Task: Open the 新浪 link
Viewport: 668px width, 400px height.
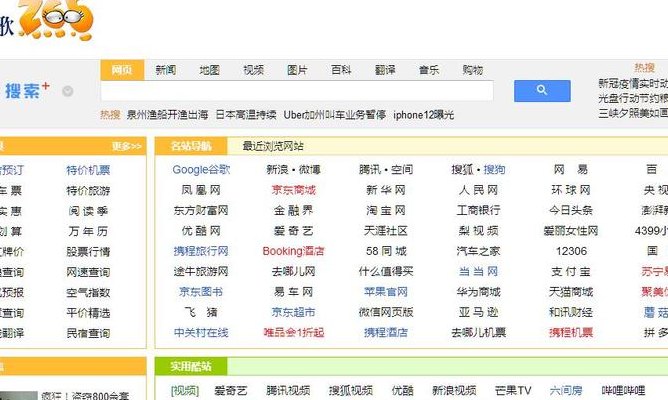Action: coord(277,170)
